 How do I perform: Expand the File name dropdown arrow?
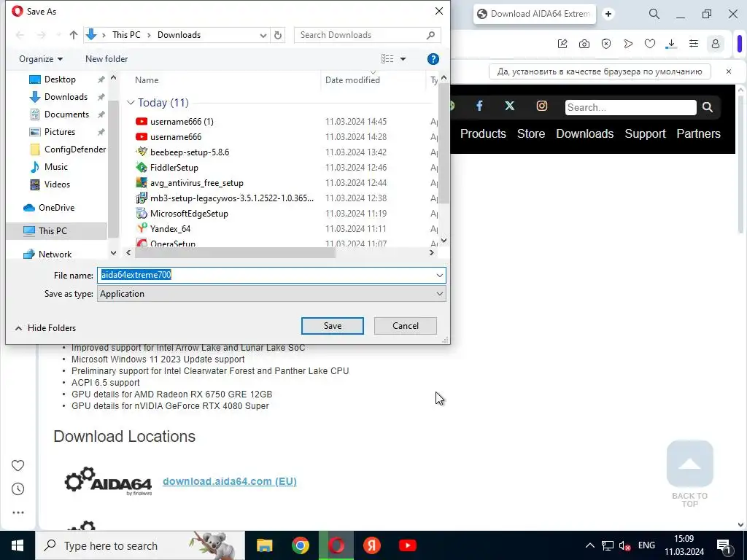[439, 275]
